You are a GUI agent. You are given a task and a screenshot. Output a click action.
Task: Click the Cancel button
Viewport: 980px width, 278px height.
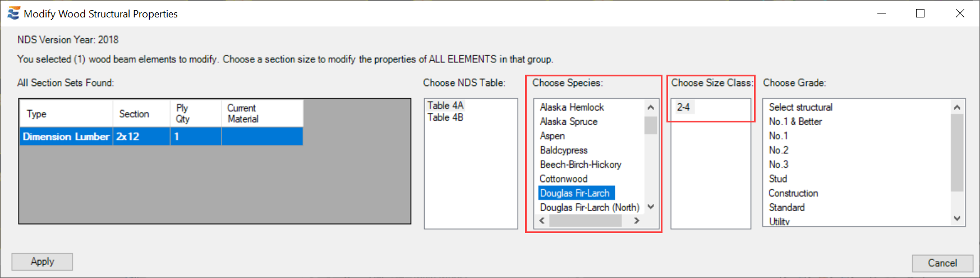coord(942,263)
